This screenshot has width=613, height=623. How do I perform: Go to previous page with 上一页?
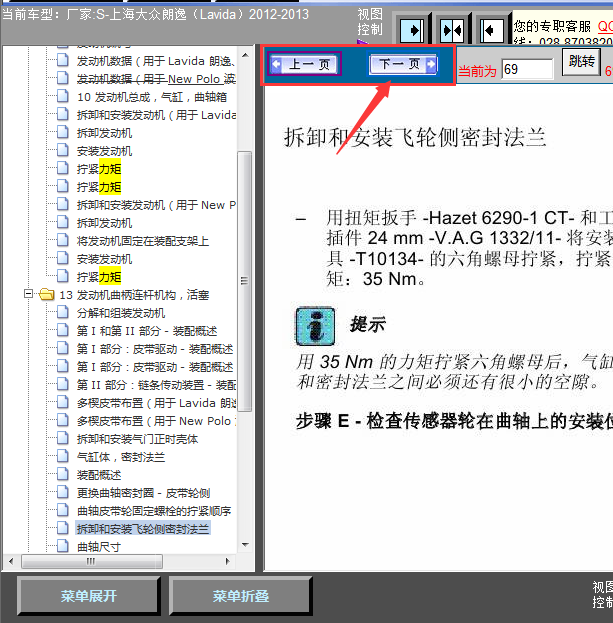click(x=304, y=64)
